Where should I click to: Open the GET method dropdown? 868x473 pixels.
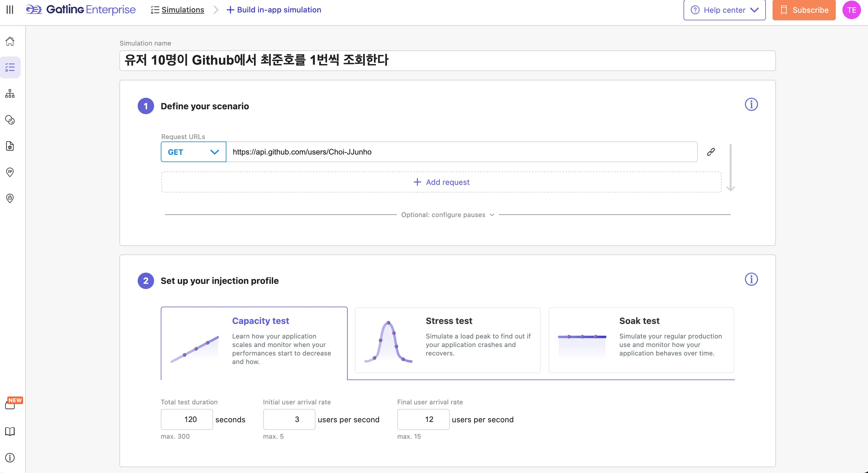(193, 152)
